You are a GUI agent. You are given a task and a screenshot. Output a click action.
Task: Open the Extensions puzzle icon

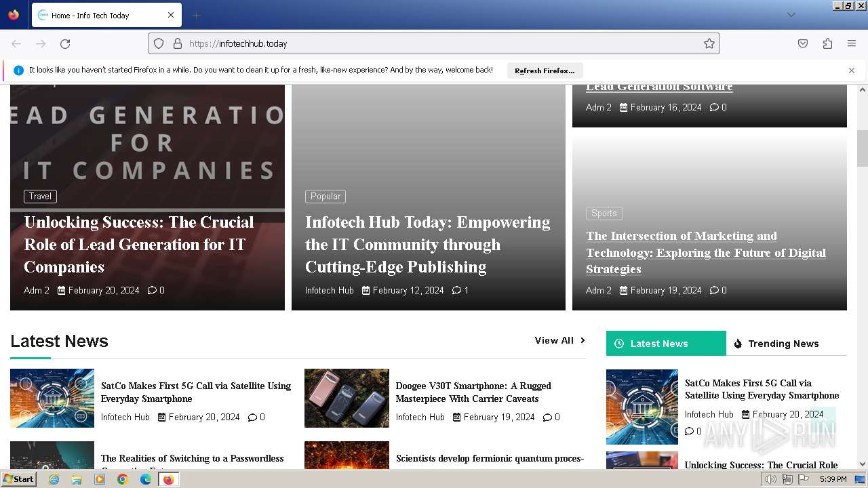[827, 43]
